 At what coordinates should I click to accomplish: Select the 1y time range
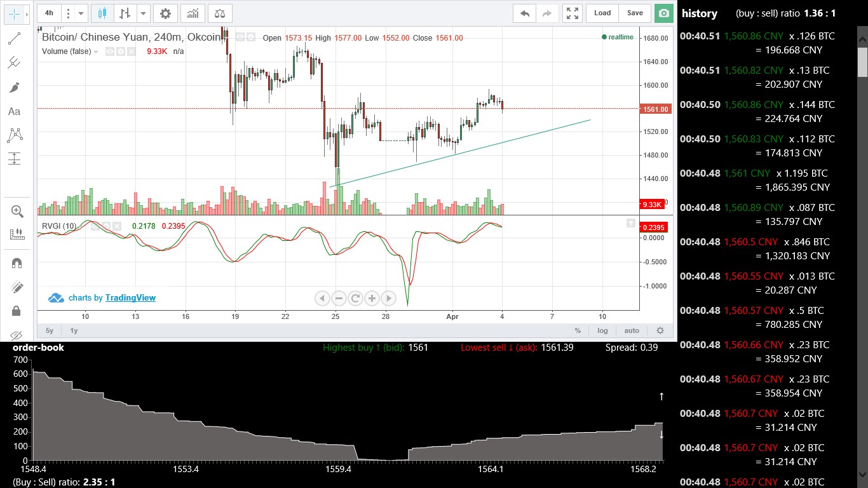coord(74,330)
